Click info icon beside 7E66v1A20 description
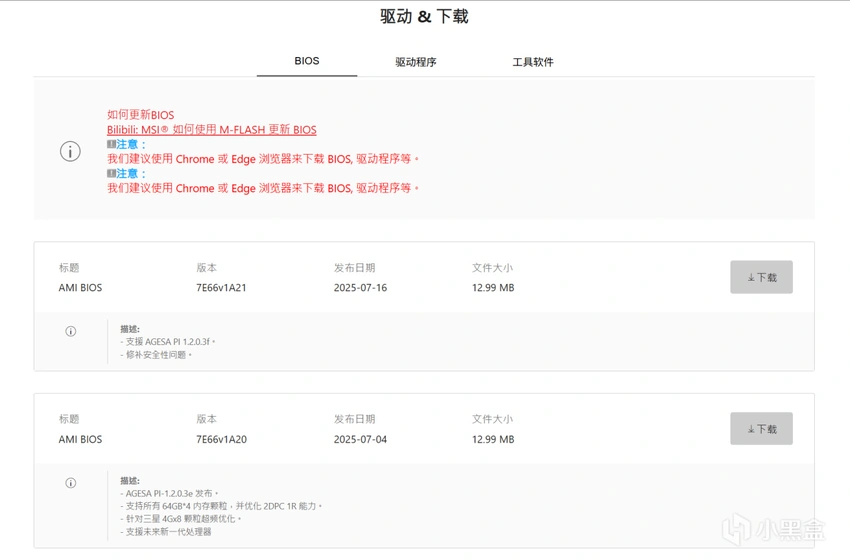 (70, 483)
